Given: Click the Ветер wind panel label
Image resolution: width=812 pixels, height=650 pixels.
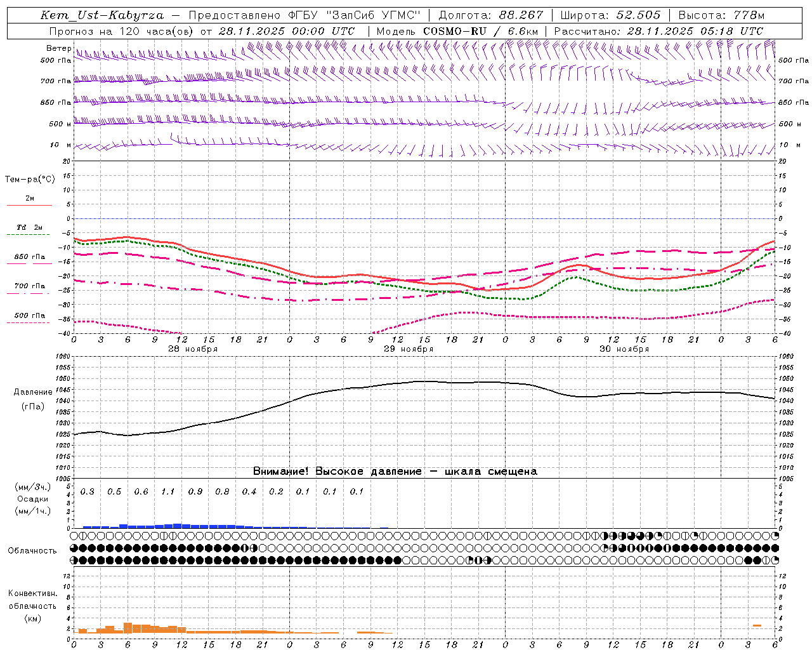Looking at the screenshot, I should click(59, 48).
